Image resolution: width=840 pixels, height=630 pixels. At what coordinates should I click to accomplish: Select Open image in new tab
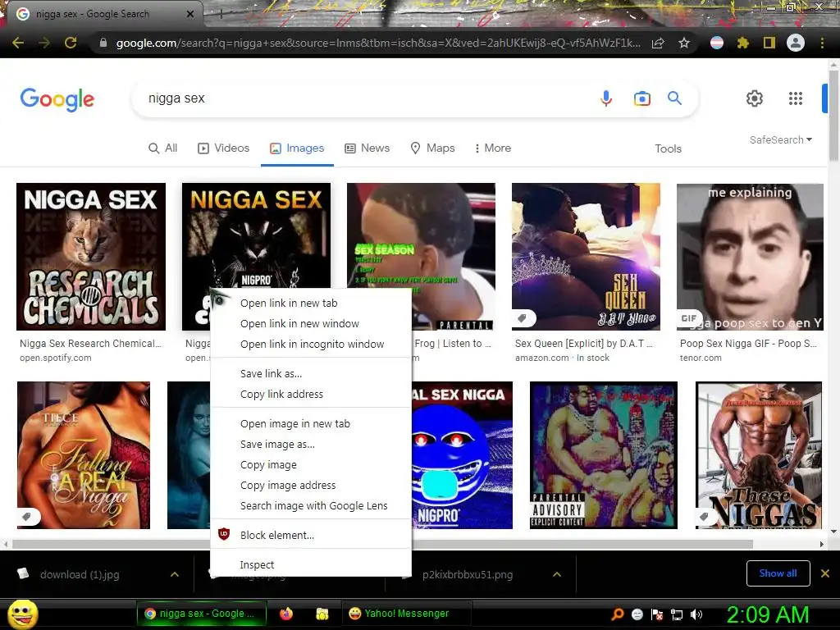tap(311, 423)
